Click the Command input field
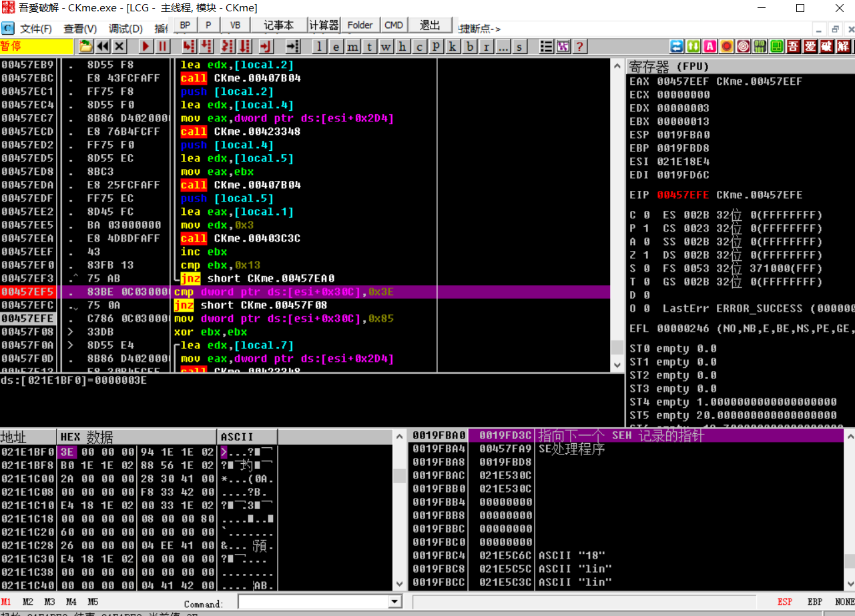 [x=313, y=602]
